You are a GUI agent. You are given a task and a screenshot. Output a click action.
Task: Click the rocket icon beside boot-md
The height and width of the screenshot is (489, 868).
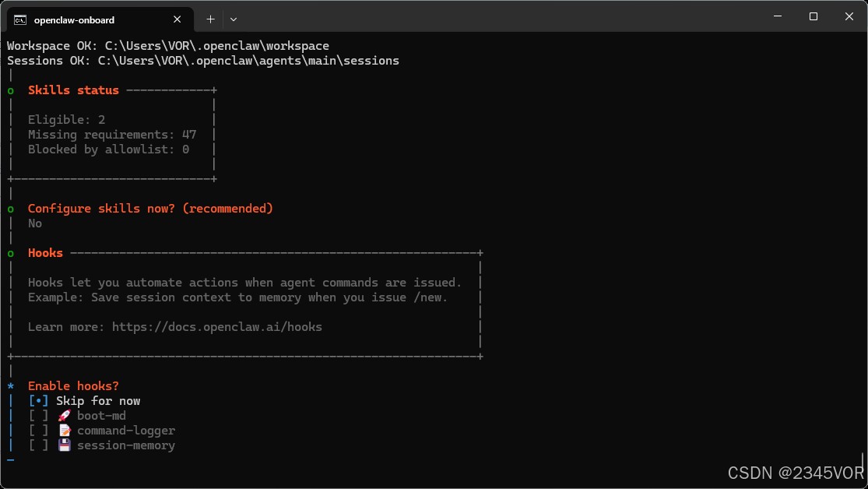tap(64, 415)
